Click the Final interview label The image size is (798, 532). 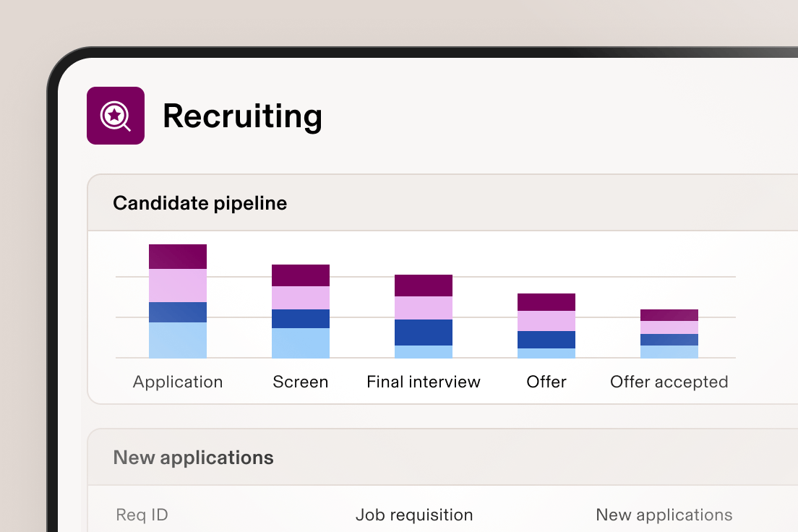pos(423,382)
